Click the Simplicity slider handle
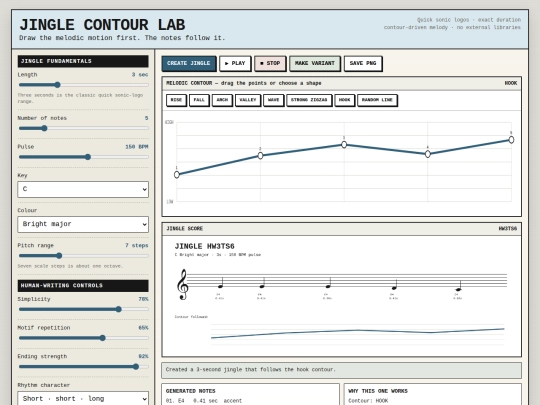Viewport: 540px width, 405px height. pos(118,309)
